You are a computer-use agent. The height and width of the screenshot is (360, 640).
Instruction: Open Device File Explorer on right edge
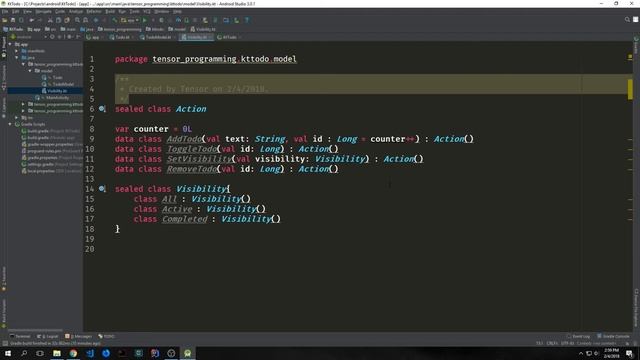coord(636,308)
